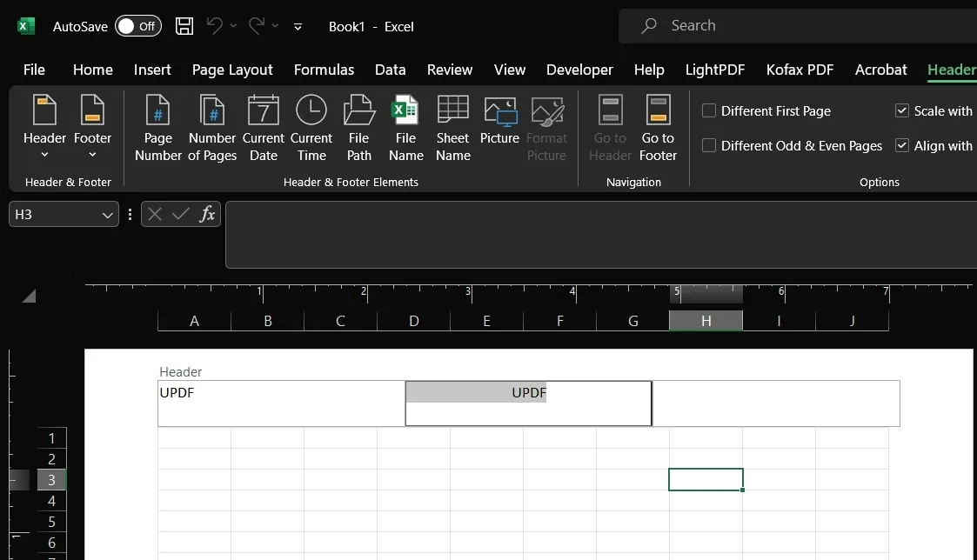Open Customize Quick Access Toolbar dropdown
This screenshot has width=977, height=560.
pos(298,27)
